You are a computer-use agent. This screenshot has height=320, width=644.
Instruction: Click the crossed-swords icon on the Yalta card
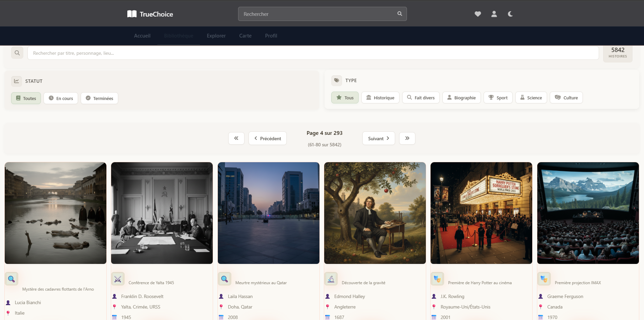coord(118,279)
